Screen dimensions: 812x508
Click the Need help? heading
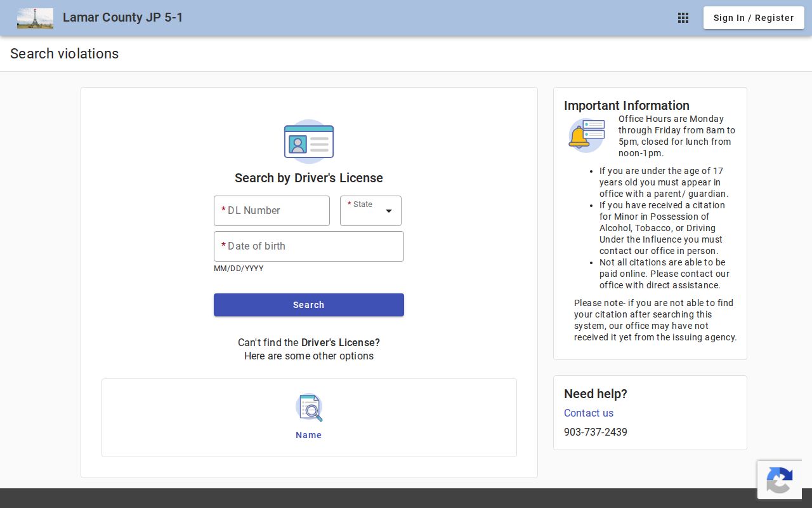tap(596, 394)
